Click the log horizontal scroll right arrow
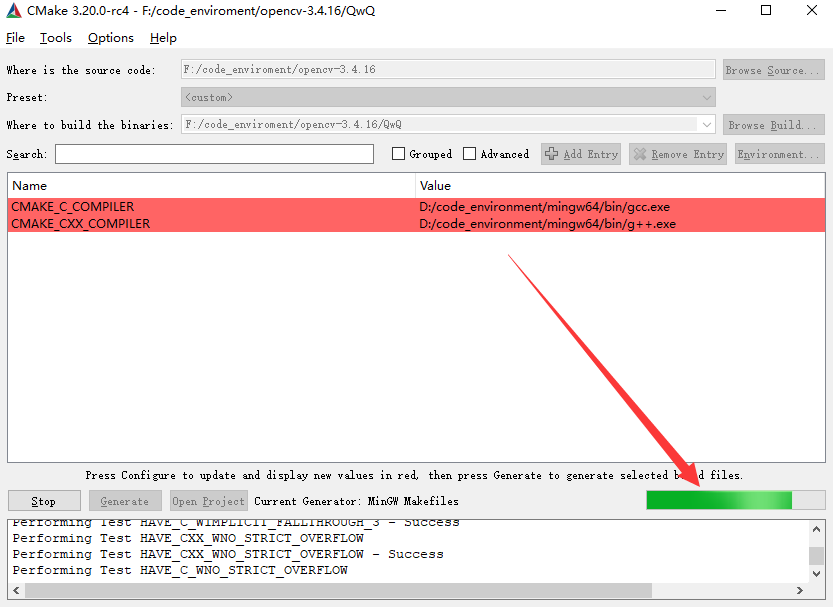The image size is (833, 607). click(x=800, y=591)
